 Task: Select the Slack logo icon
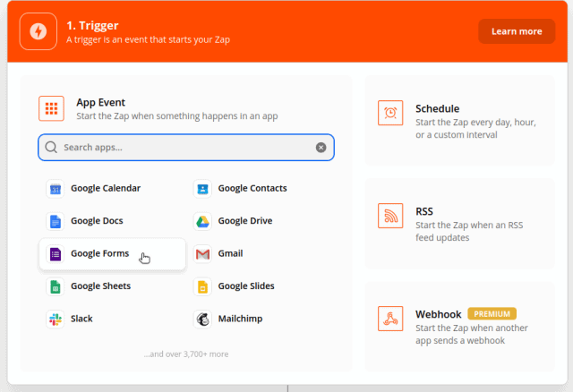(x=55, y=319)
